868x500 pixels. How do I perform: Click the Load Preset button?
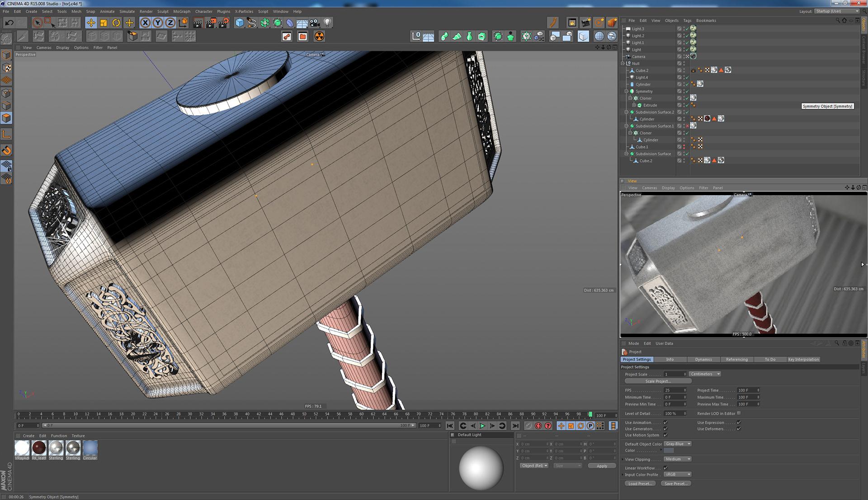640,484
